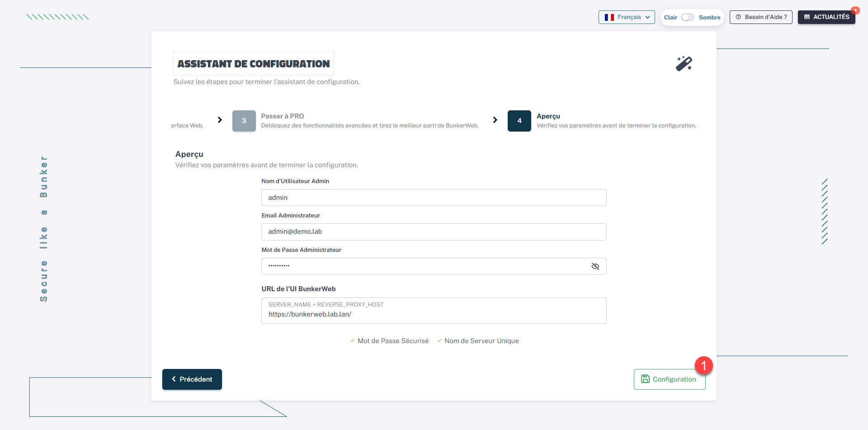Open the Français language dropdown
Image resolution: width=868 pixels, height=430 pixels.
coord(627,17)
